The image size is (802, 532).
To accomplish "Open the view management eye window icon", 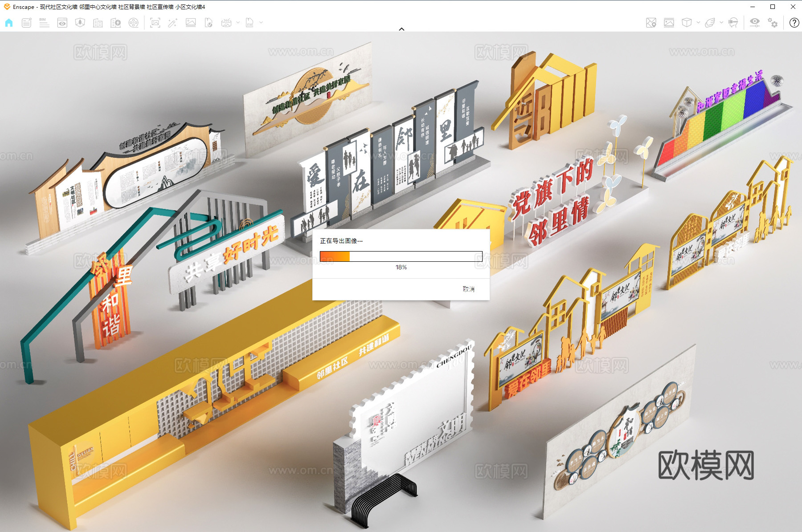I will (62, 23).
